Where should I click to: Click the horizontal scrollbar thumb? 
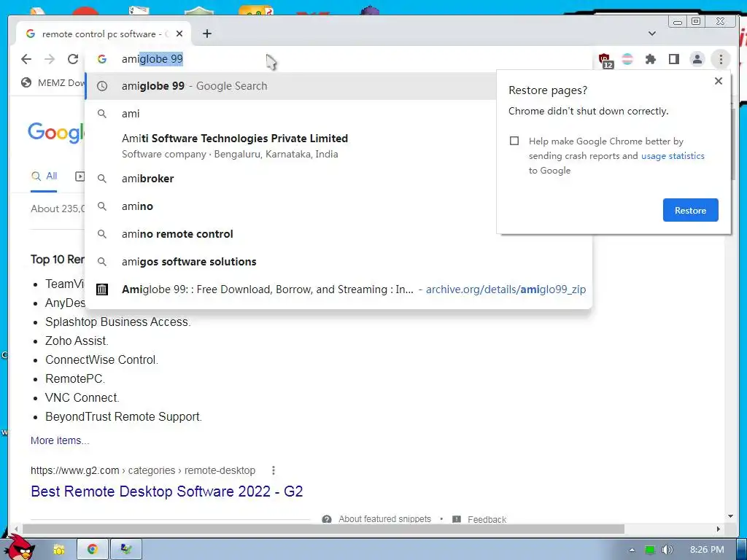323,529
